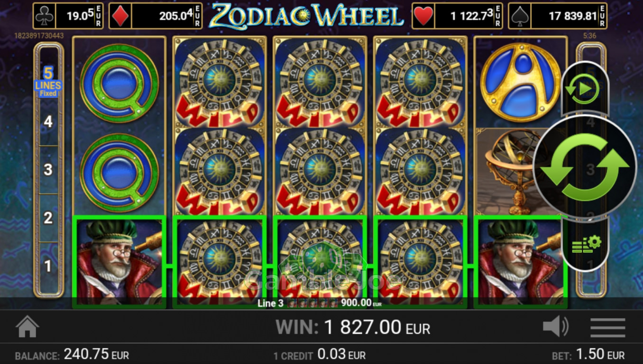
Task: Select the diamonds jackpot 205.04 EUR
Action: [155, 16]
